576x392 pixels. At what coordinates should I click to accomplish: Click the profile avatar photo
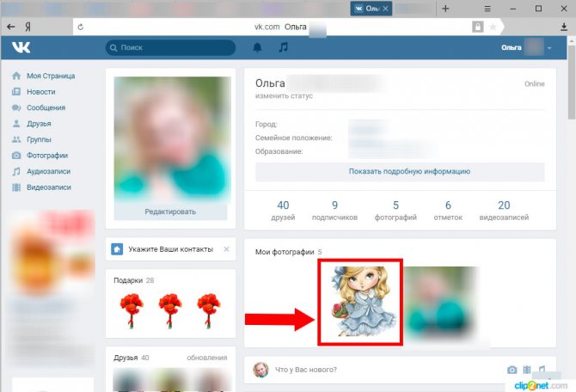tap(172, 139)
